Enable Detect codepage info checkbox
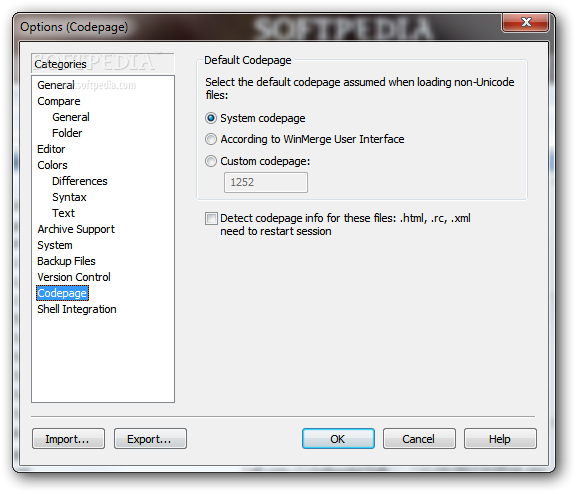The image size is (576, 493). click(x=211, y=218)
